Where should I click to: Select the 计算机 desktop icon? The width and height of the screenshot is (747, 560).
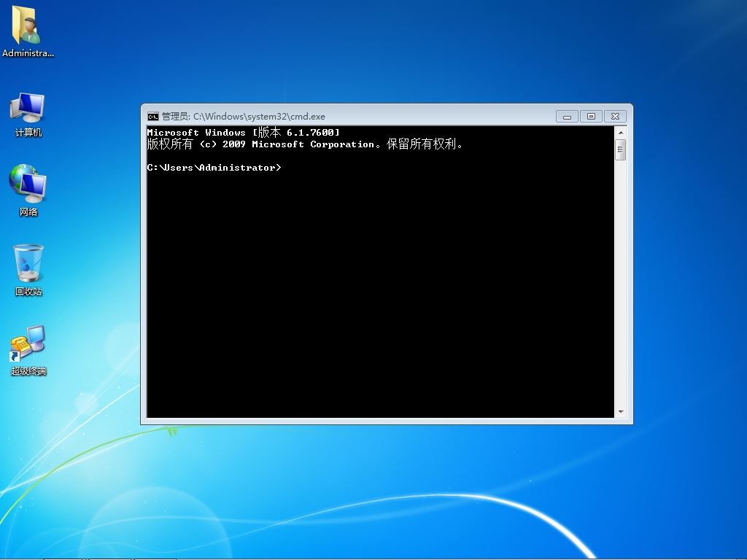(28, 114)
